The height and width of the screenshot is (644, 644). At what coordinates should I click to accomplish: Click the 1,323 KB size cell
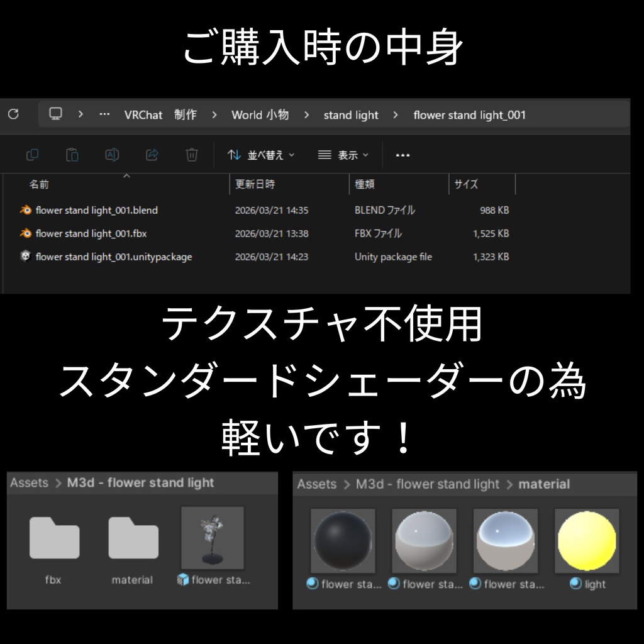(491, 257)
